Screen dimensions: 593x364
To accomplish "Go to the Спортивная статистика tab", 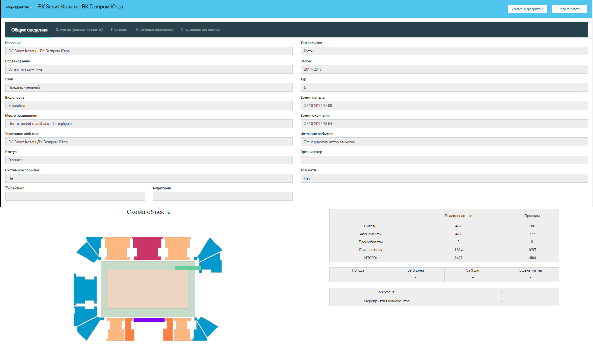I will (201, 30).
